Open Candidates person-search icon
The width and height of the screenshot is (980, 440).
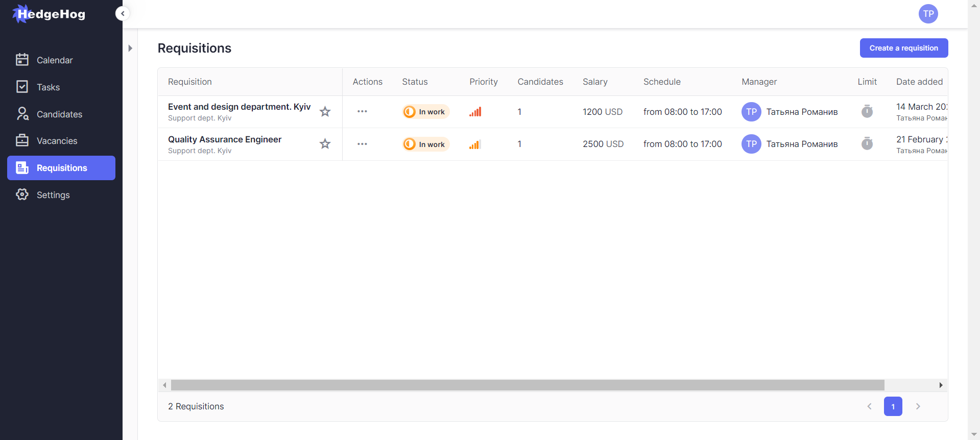[x=22, y=114]
